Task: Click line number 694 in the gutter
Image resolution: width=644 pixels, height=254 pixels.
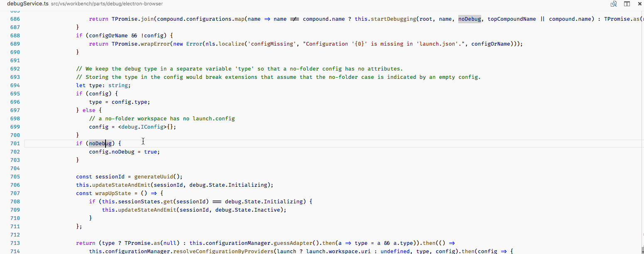Action: coord(15,85)
